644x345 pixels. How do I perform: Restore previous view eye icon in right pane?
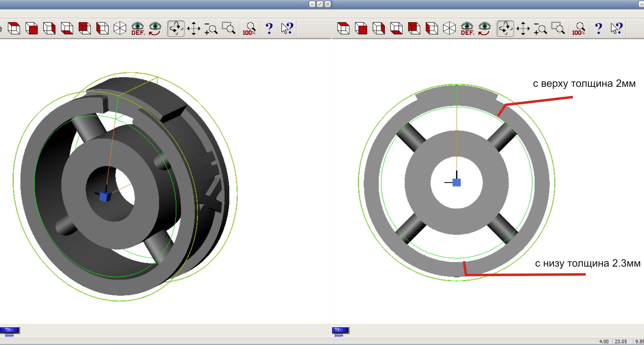click(x=484, y=29)
